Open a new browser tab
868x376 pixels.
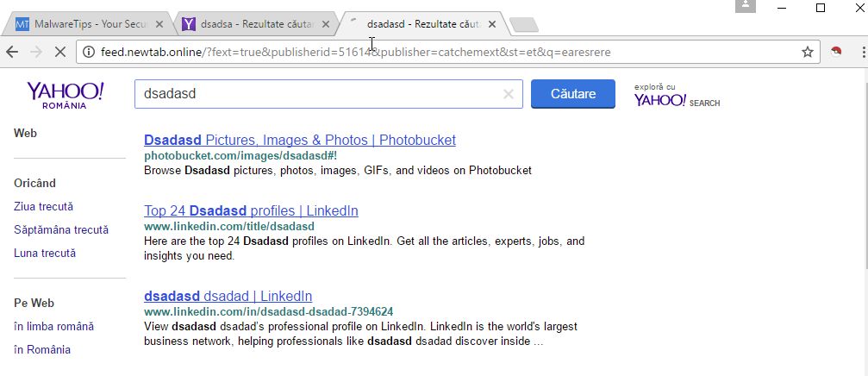[523, 24]
